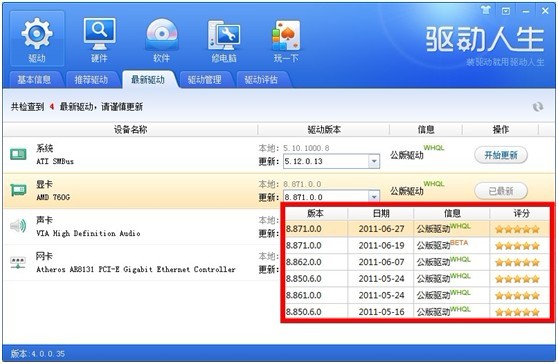Open the 修电脑 repair icon section

point(224,38)
